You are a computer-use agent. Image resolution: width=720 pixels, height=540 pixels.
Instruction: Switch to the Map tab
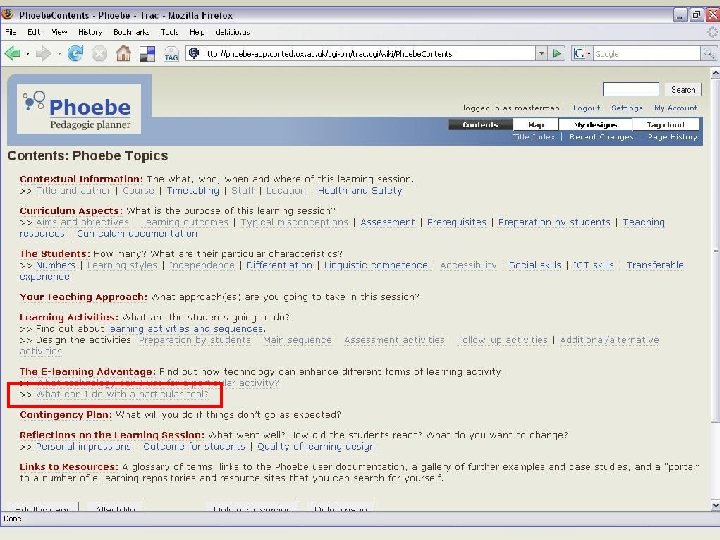[x=536, y=124]
